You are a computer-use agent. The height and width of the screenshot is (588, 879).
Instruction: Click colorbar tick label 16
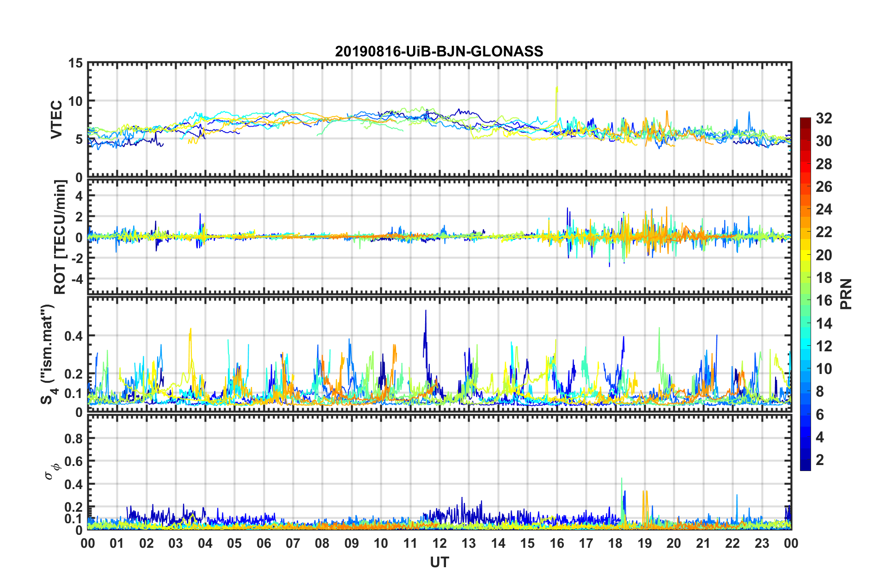[824, 300]
